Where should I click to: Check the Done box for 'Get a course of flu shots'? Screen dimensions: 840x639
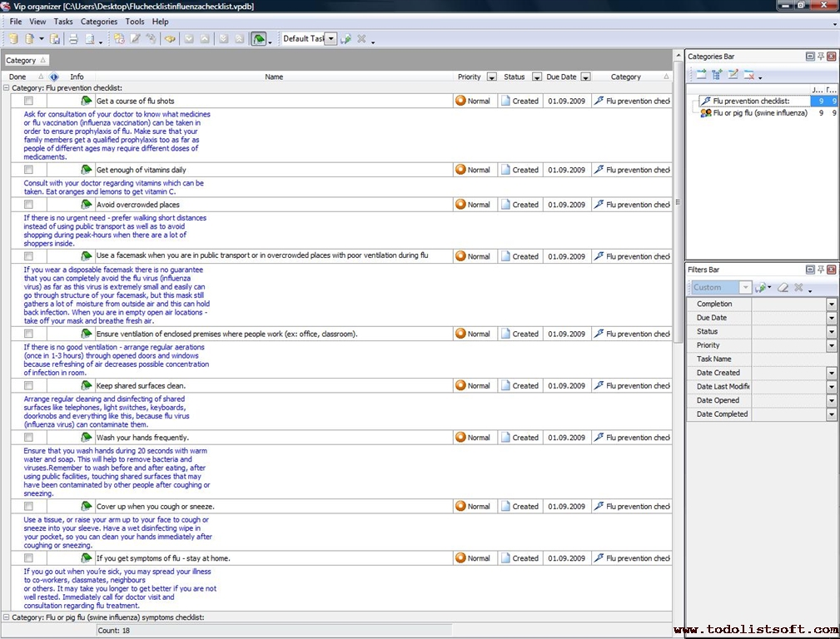[28, 101]
